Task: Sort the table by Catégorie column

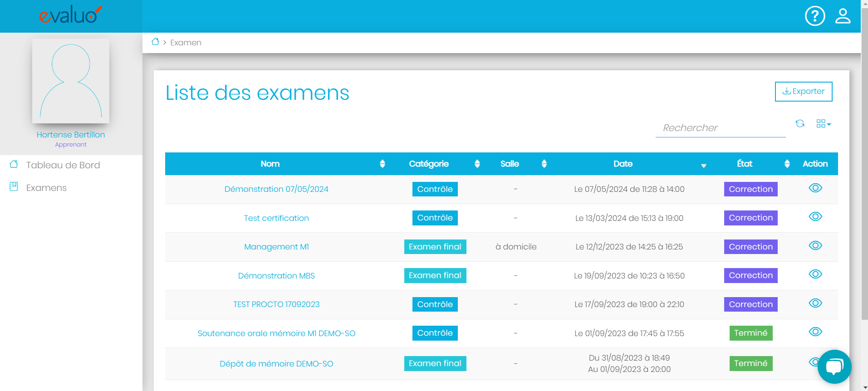Action: tap(477, 164)
